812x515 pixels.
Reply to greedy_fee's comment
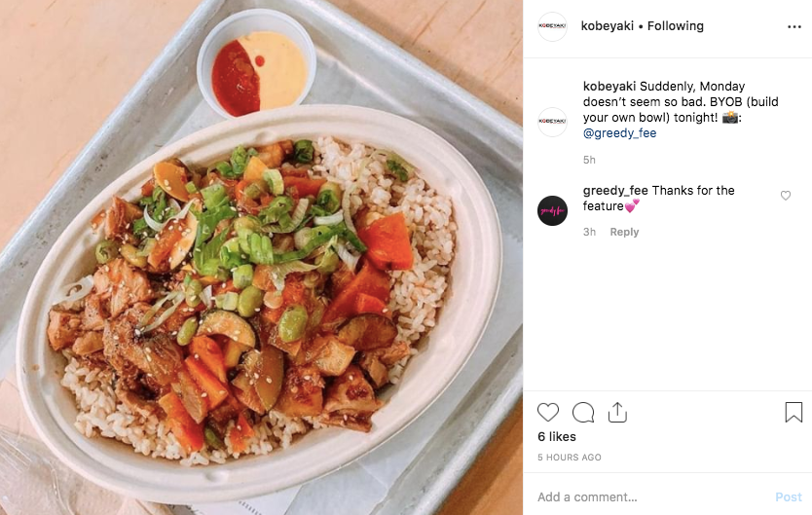[624, 232]
